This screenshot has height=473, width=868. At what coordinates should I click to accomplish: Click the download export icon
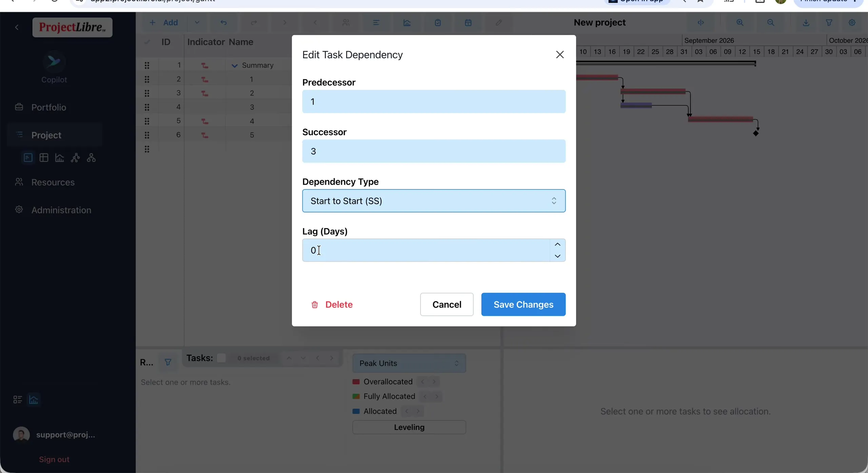click(x=806, y=23)
